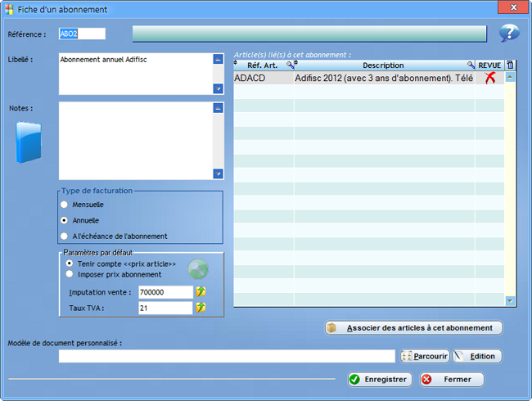532x401 pixels.
Task: Expand Notes field using bottom-right arrow button
Action: click(x=218, y=173)
